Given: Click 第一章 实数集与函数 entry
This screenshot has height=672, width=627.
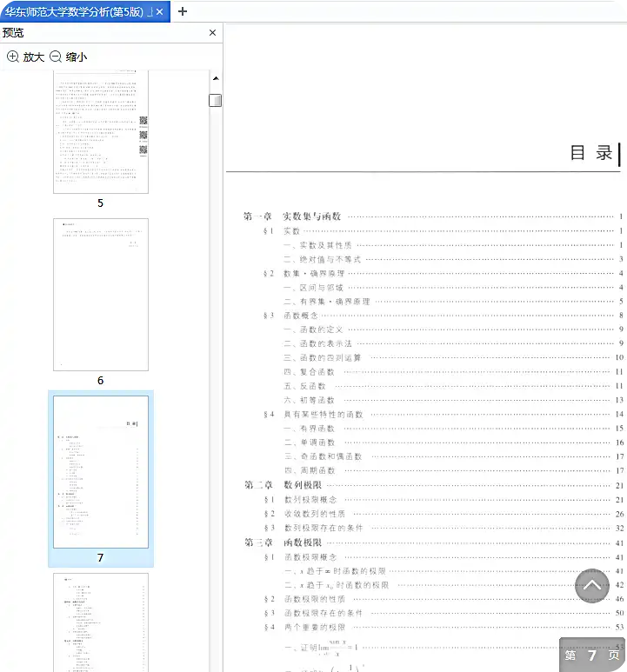Looking at the screenshot, I should click(x=433, y=216).
